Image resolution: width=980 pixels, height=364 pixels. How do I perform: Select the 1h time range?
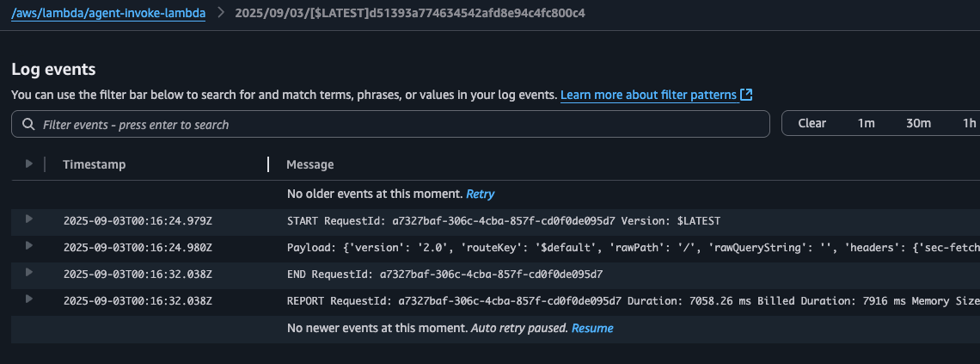tap(970, 124)
